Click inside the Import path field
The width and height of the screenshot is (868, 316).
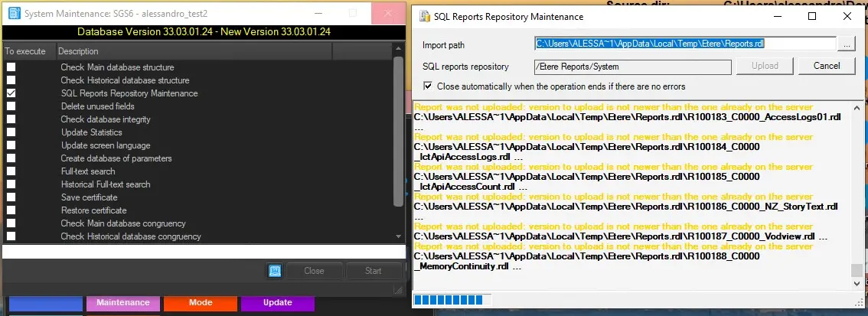point(684,44)
